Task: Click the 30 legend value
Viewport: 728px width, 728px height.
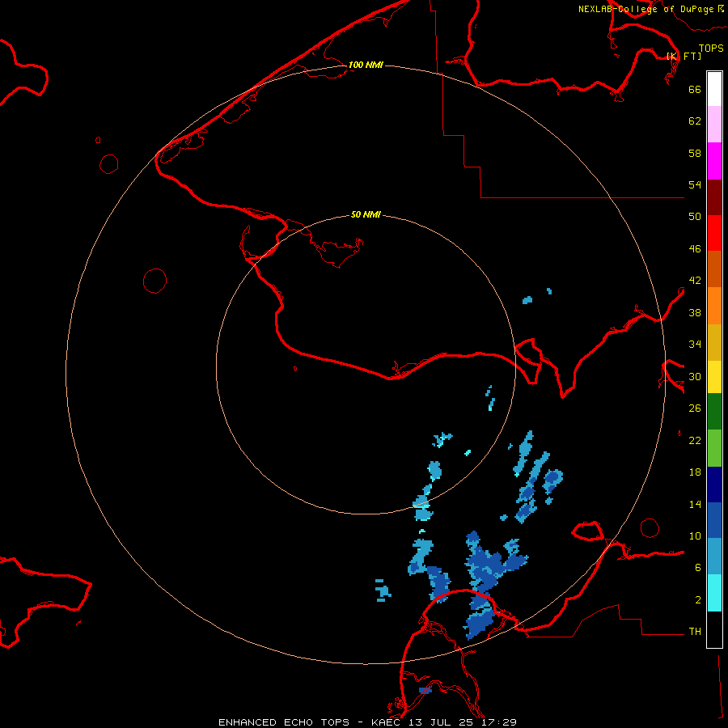Action: point(695,376)
